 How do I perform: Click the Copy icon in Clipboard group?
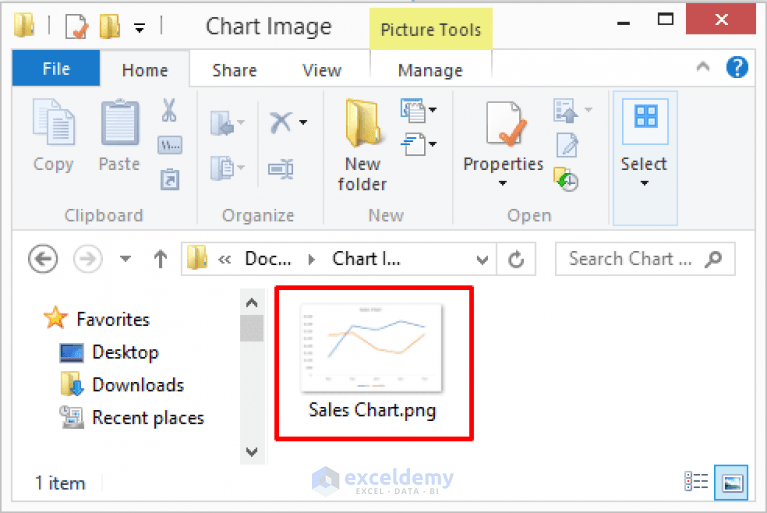pyautogui.click(x=53, y=124)
